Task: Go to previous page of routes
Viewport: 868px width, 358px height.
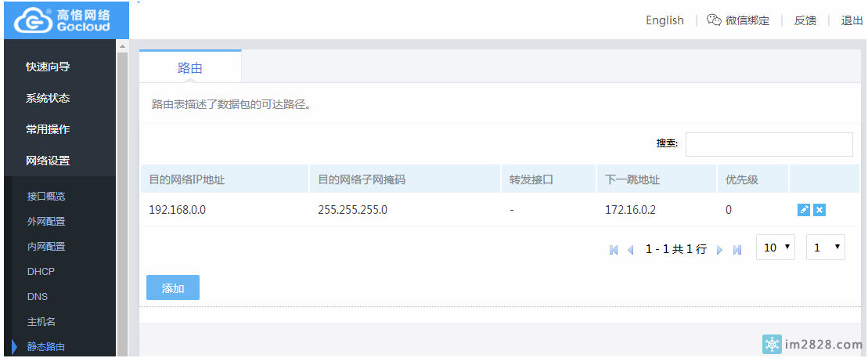Action: point(631,249)
